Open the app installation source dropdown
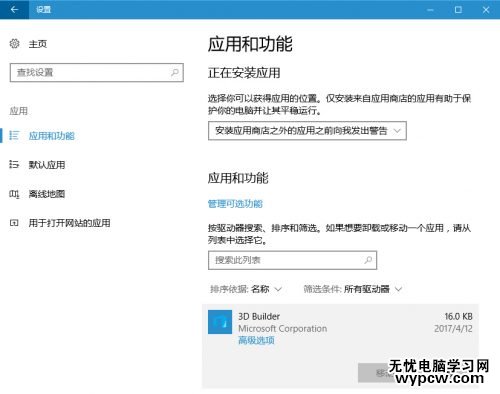Viewport: 500px width, 394px height. coord(307,131)
